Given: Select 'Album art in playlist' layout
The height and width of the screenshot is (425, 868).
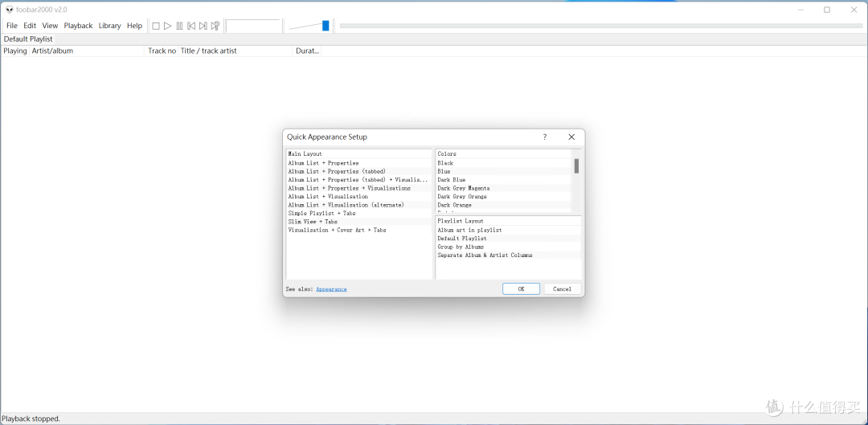Looking at the screenshot, I should 508,231.
